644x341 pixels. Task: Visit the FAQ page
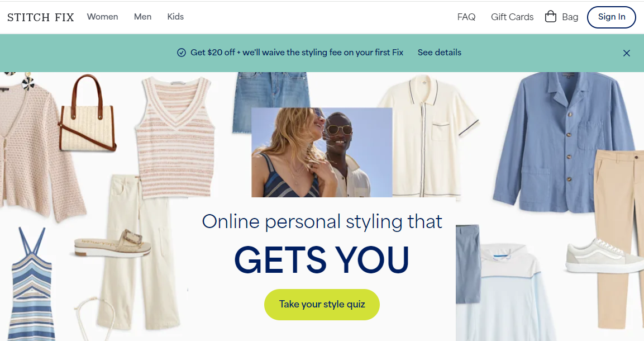tap(466, 17)
